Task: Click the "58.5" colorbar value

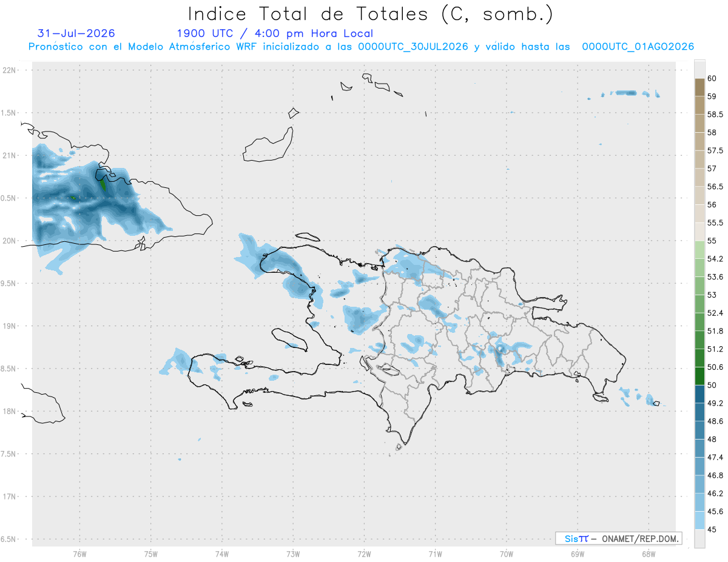Action: coord(715,115)
